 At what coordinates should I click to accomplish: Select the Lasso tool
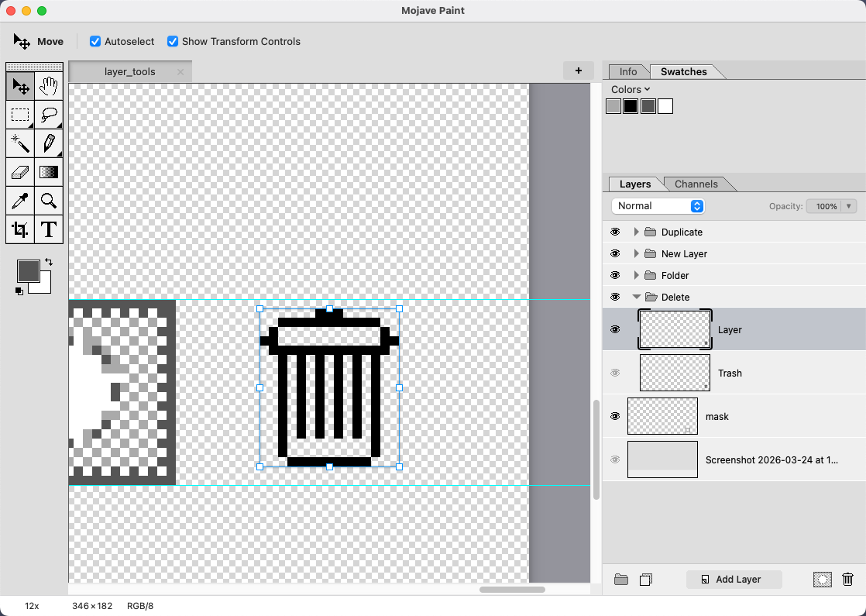tap(49, 115)
